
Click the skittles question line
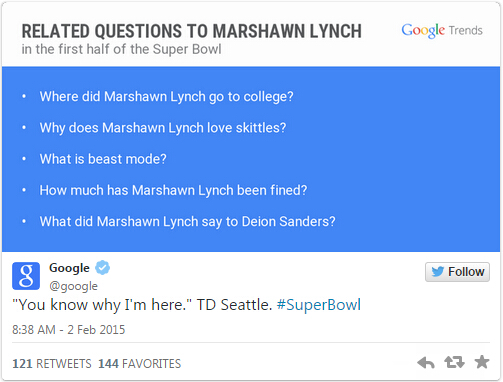(x=163, y=128)
